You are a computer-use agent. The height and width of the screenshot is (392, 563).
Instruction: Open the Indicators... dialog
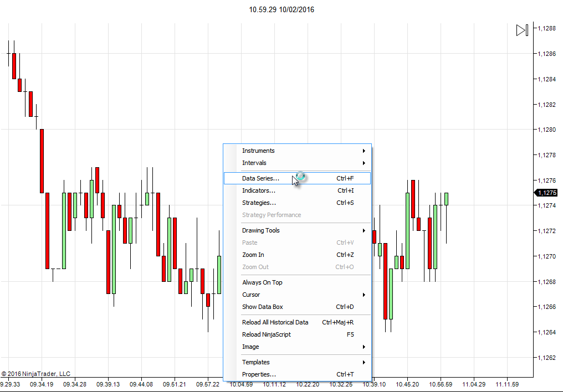click(x=297, y=190)
